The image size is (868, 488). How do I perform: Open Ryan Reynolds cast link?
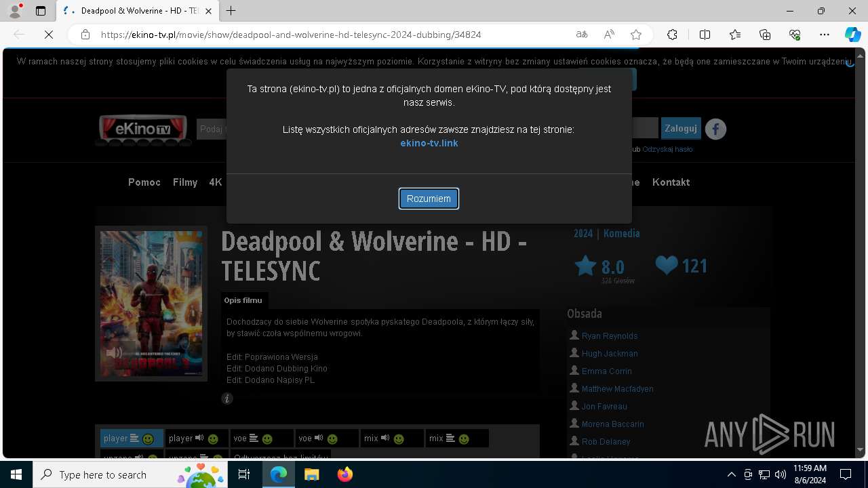pyautogui.click(x=610, y=336)
